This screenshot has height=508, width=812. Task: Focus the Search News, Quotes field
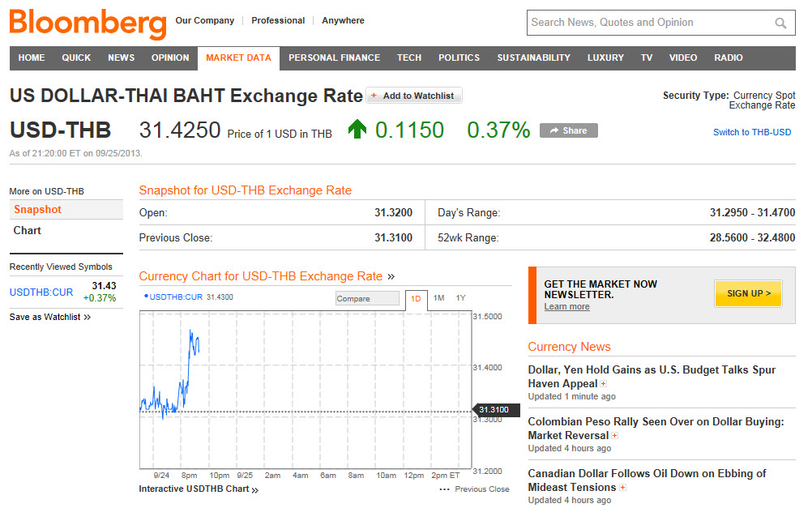pyautogui.click(x=660, y=23)
